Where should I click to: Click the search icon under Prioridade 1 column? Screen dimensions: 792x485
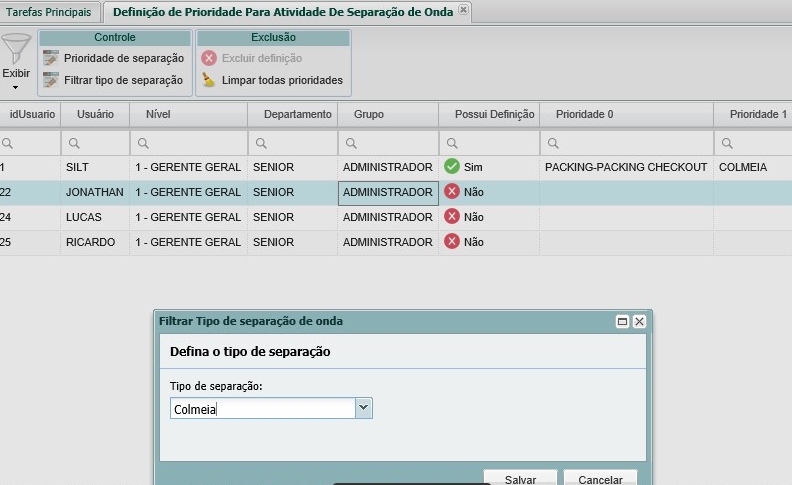coord(727,143)
